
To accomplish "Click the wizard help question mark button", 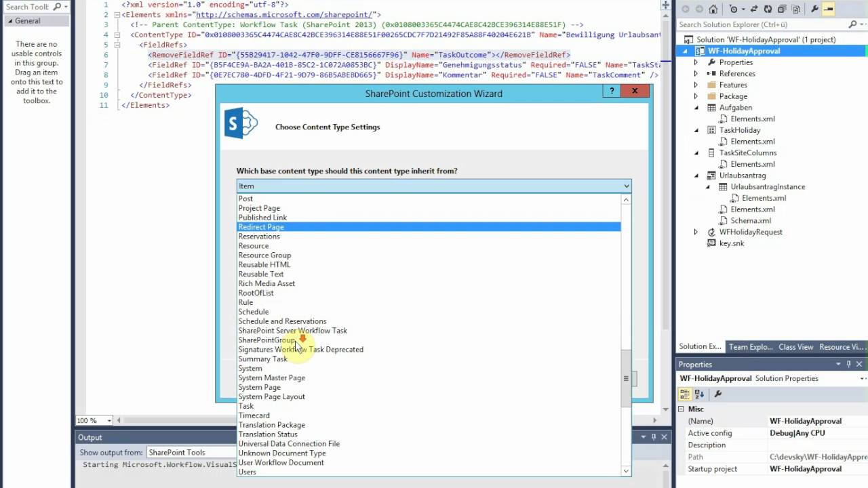I will tap(612, 91).
